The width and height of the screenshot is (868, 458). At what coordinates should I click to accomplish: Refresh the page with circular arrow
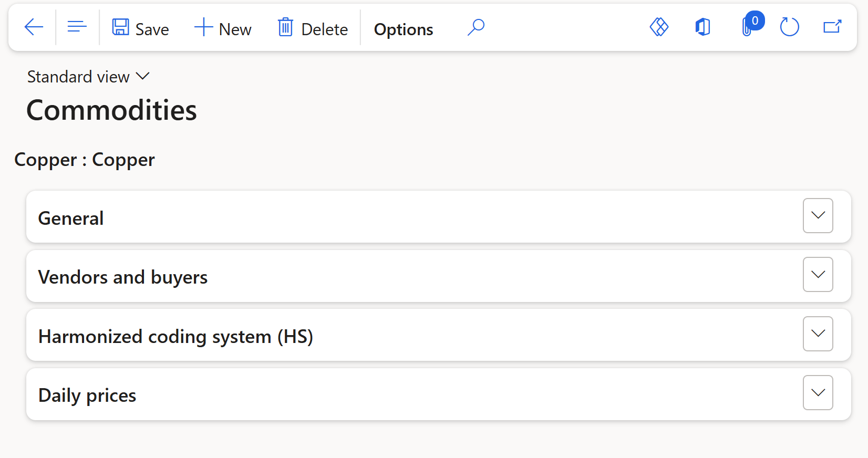pos(789,27)
